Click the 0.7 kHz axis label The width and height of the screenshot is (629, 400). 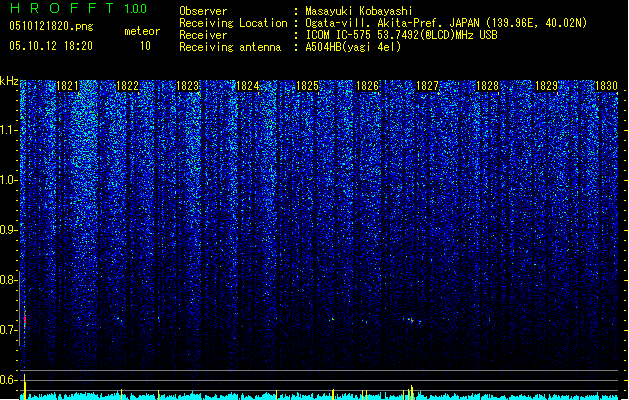point(8,330)
